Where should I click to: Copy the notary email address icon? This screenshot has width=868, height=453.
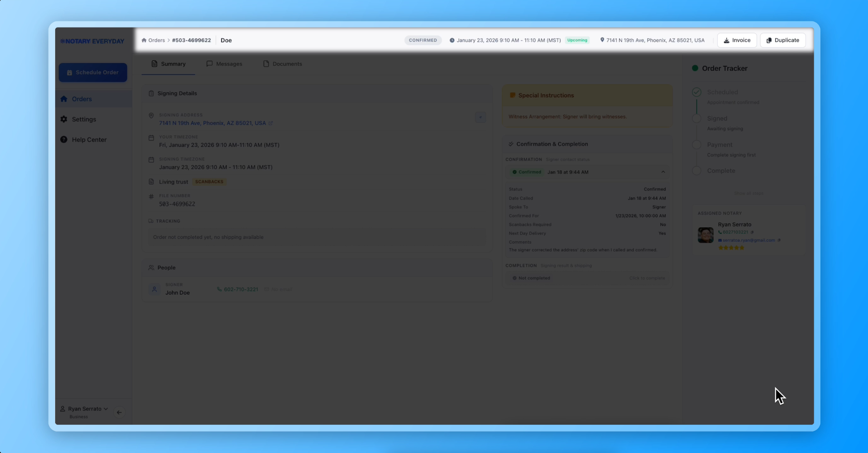click(779, 240)
